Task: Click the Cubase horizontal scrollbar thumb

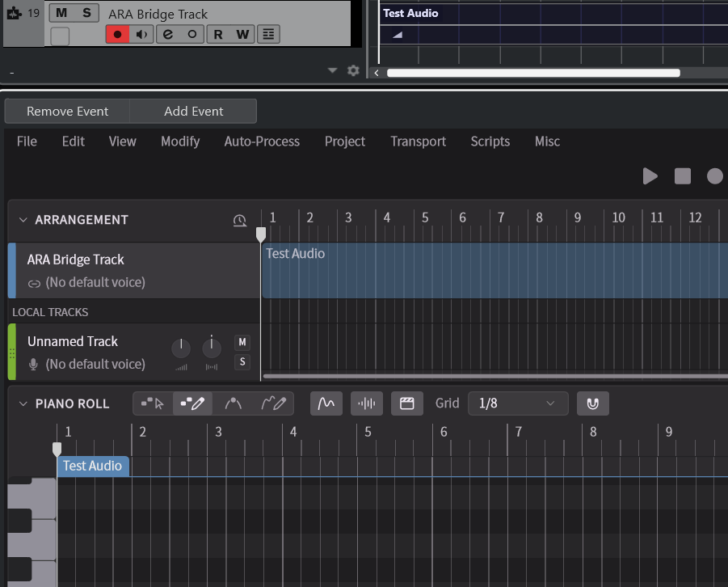Action: coord(533,73)
